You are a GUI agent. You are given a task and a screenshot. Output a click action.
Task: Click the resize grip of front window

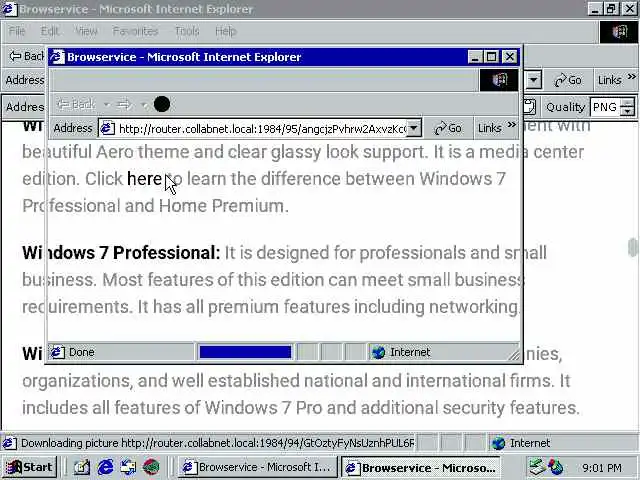[x=514, y=356]
